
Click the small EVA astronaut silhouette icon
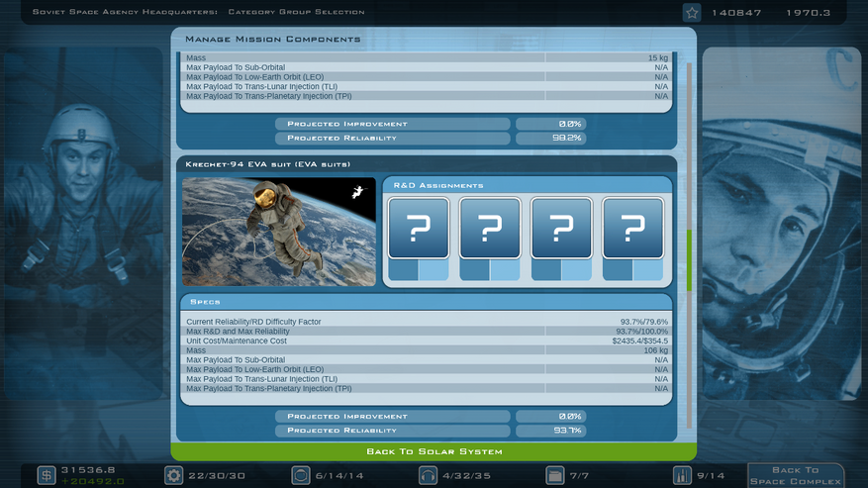point(356,194)
